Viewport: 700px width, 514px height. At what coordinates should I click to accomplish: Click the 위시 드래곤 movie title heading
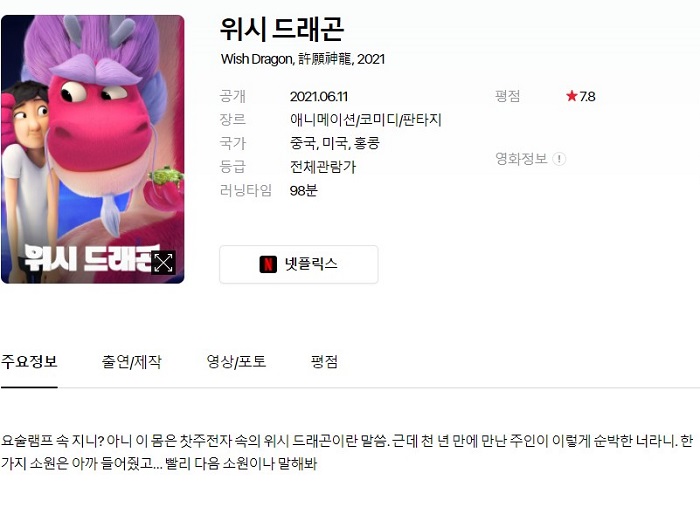coord(282,29)
